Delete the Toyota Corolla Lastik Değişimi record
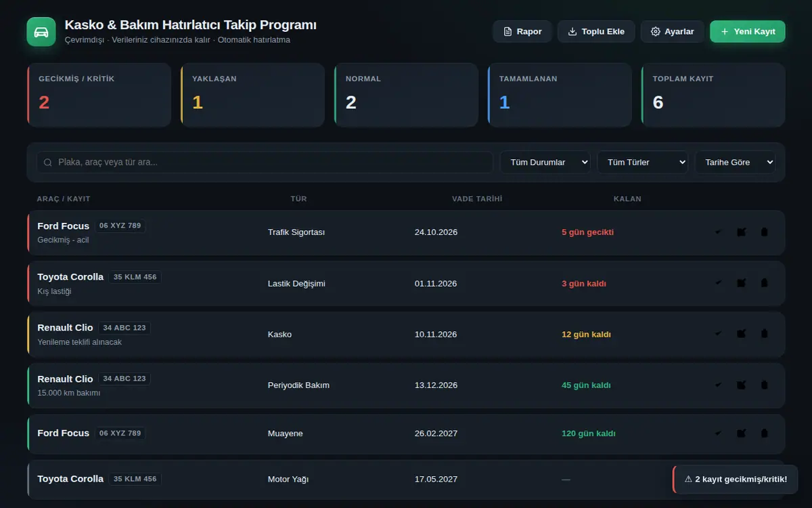The height and width of the screenshot is (508, 812). tap(765, 283)
